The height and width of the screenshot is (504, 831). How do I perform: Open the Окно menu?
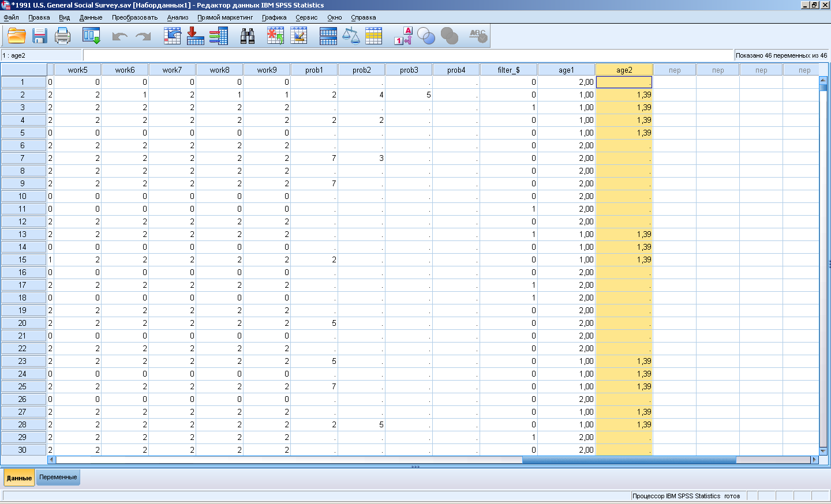(x=334, y=17)
